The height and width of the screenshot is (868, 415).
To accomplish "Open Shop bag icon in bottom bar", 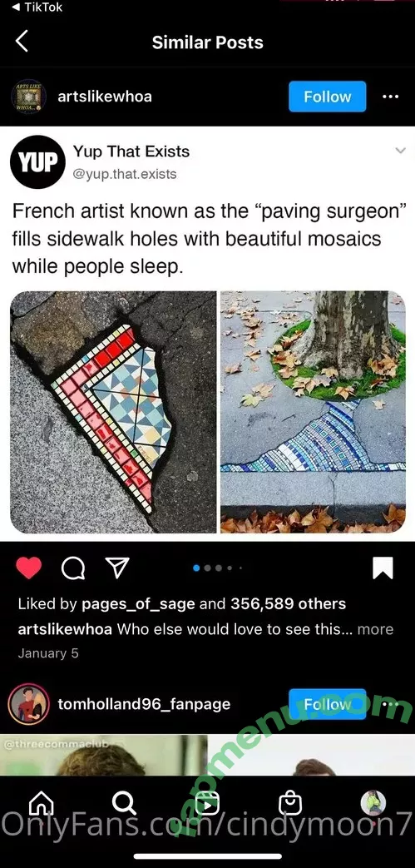I will point(290,803).
